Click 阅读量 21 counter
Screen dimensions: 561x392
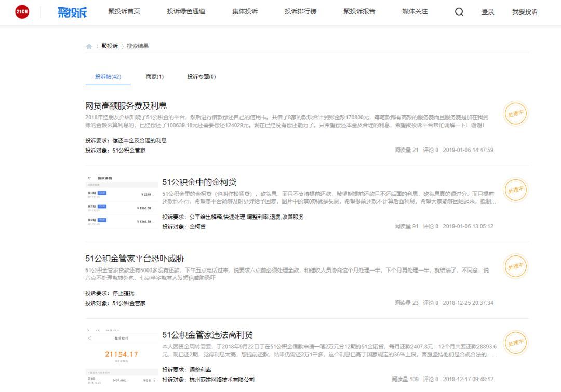click(406, 150)
